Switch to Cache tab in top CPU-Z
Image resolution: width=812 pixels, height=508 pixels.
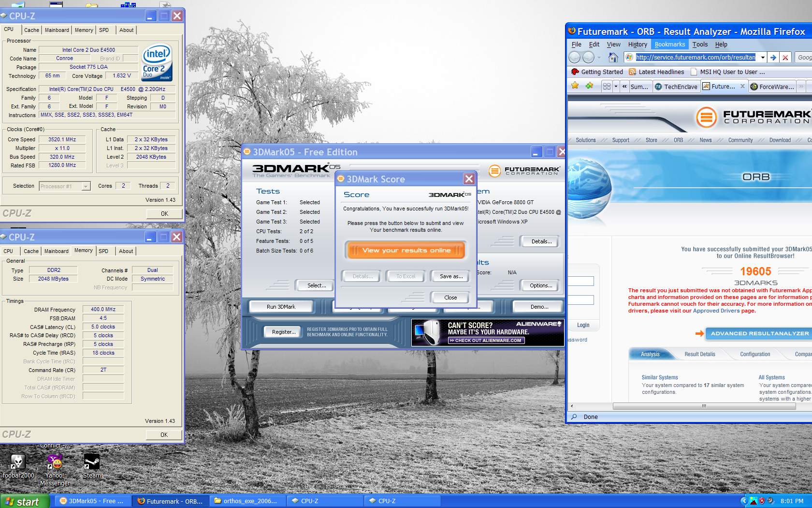pos(31,30)
